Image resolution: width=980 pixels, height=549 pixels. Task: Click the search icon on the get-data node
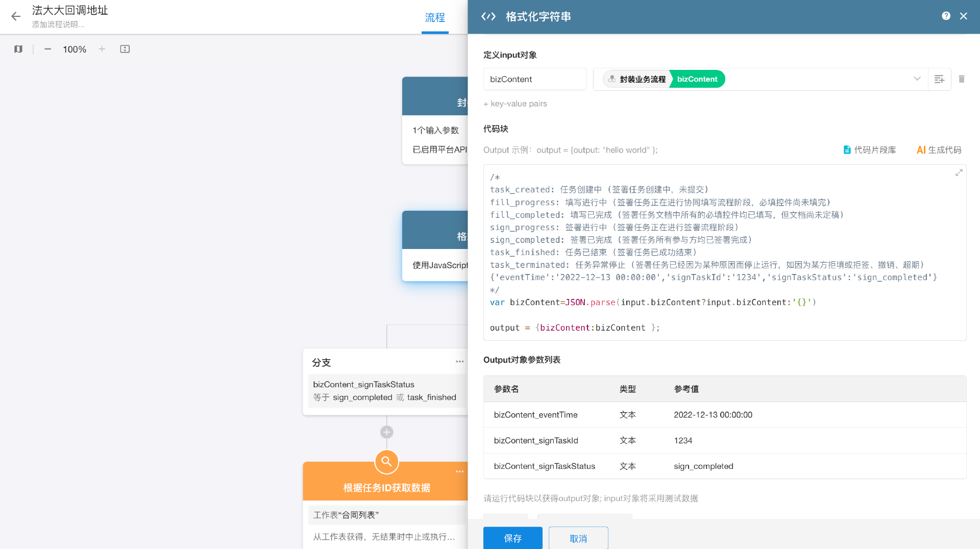[386, 462]
